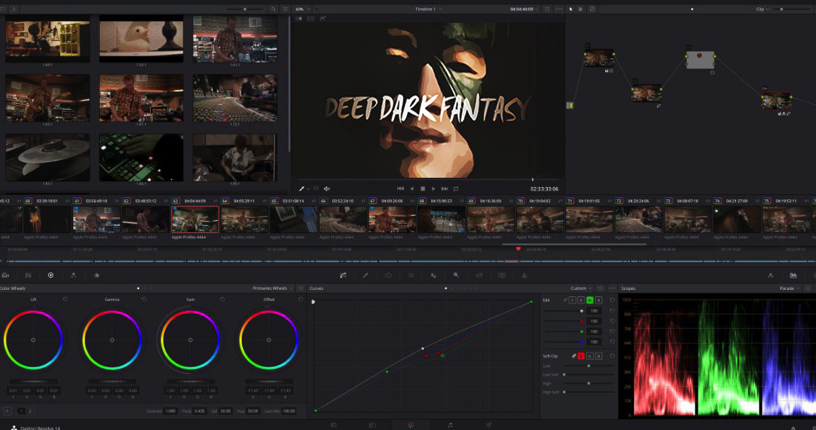The image size is (816, 430).
Task: Open the Parade scope type dropdown
Action: click(789, 288)
